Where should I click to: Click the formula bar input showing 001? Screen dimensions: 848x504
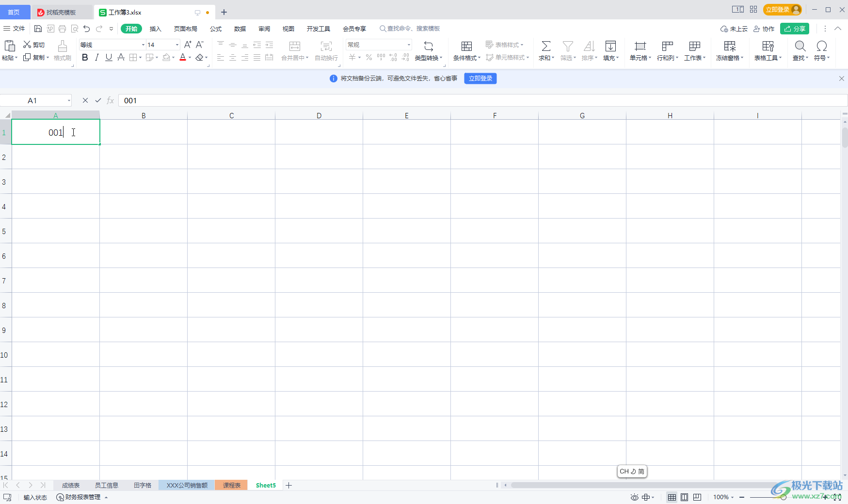(482, 100)
